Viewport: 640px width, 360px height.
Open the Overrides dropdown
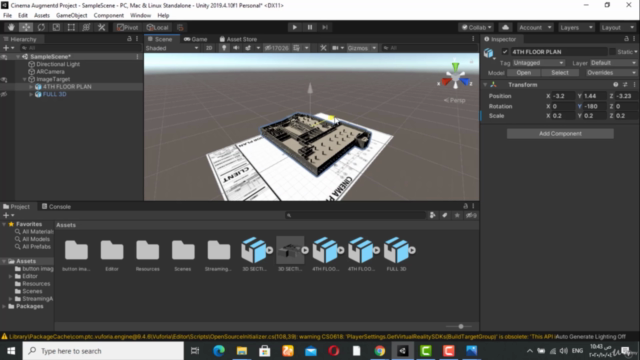(x=611, y=73)
